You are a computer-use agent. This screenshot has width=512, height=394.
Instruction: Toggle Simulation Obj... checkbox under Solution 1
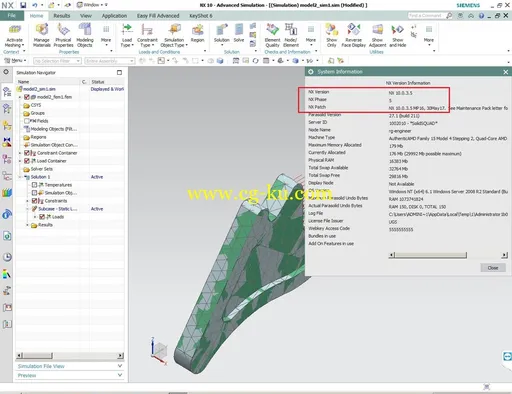point(34,193)
